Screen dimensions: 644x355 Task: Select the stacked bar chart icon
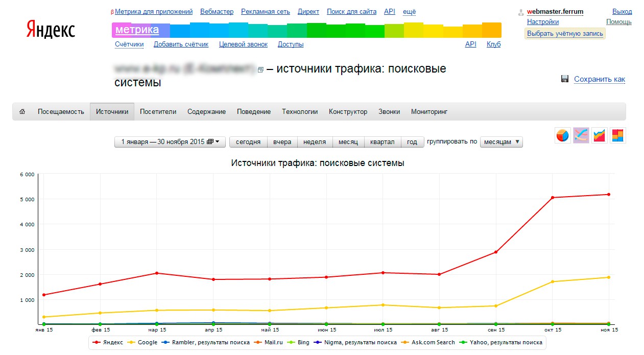pyautogui.click(x=618, y=135)
